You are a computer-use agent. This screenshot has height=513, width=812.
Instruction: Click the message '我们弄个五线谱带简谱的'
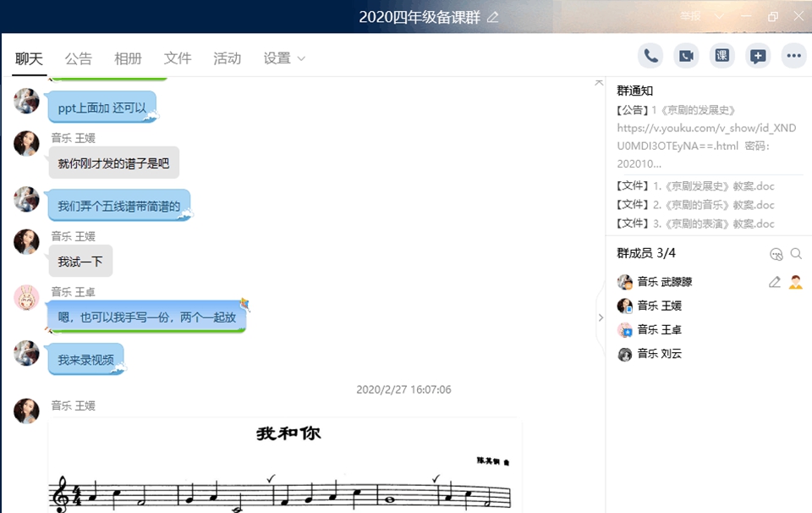point(119,206)
